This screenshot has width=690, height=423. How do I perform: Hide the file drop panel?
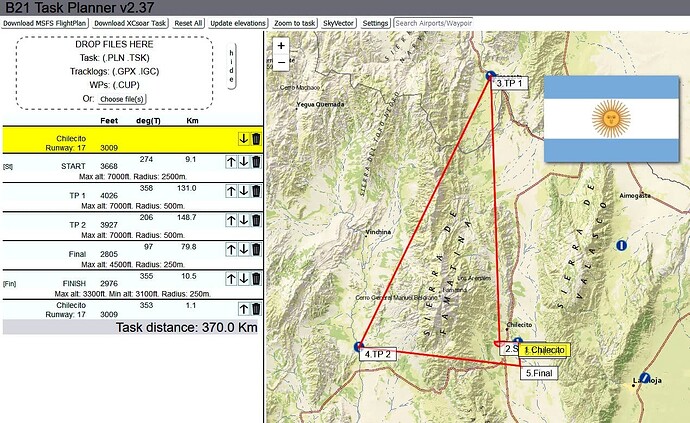tap(231, 66)
